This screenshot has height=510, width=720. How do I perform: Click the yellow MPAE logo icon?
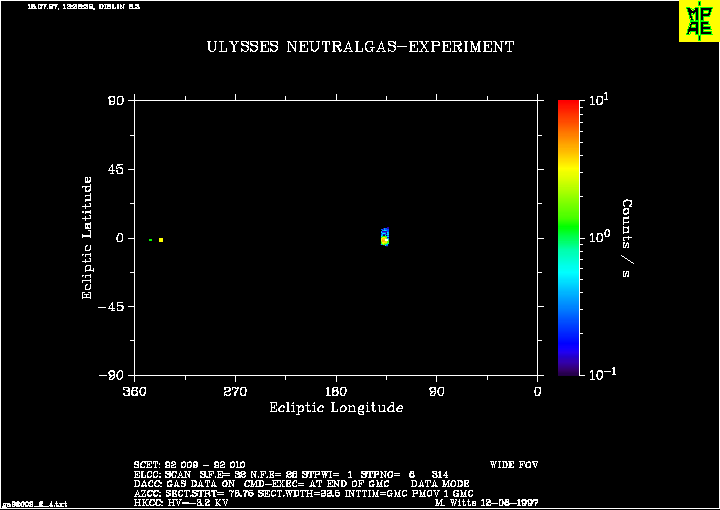[x=699, y=21]
